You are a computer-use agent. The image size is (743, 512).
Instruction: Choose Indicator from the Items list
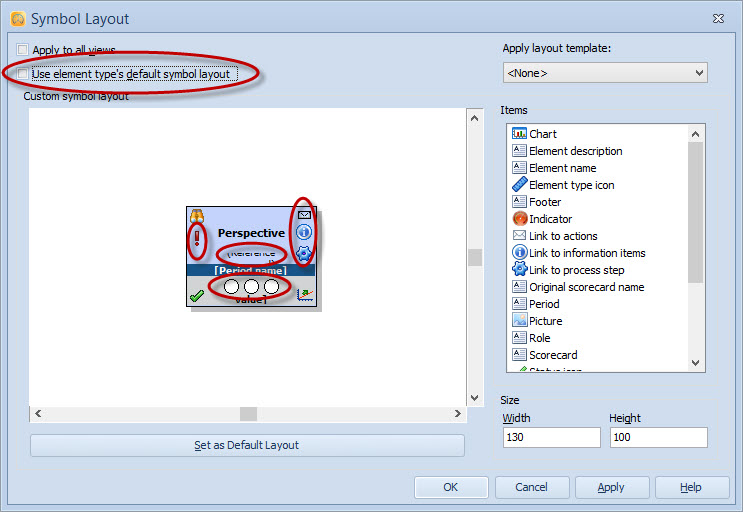(550, 219)
